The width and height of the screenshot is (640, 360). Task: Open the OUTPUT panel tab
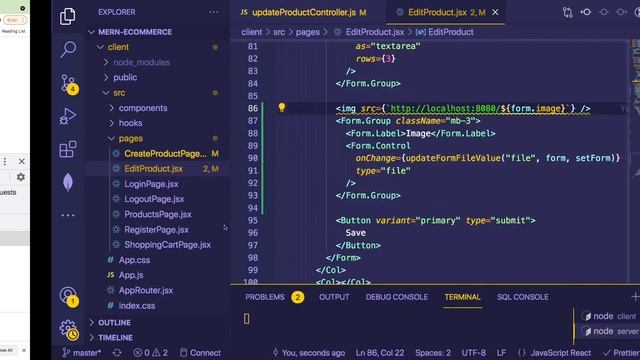pyautogui.click(x=334, y=297)
